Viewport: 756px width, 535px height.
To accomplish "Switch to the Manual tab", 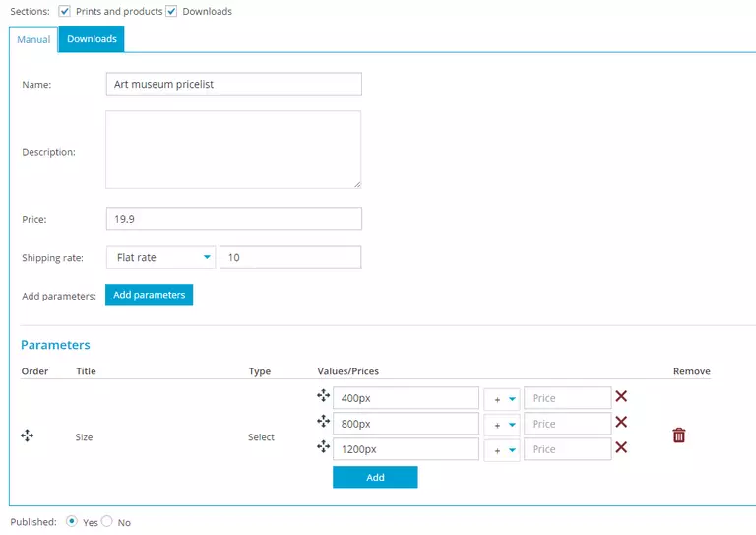I will (33, 40).
